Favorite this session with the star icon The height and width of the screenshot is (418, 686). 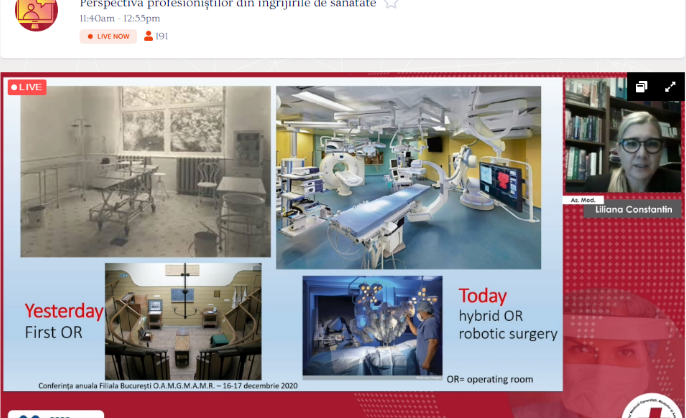click(x=391, y=4)
